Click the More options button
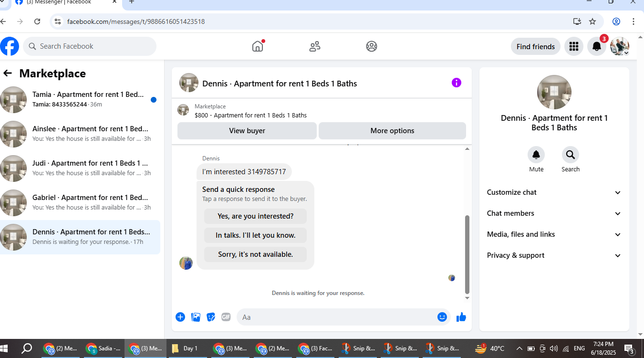 tap(392, 131)
